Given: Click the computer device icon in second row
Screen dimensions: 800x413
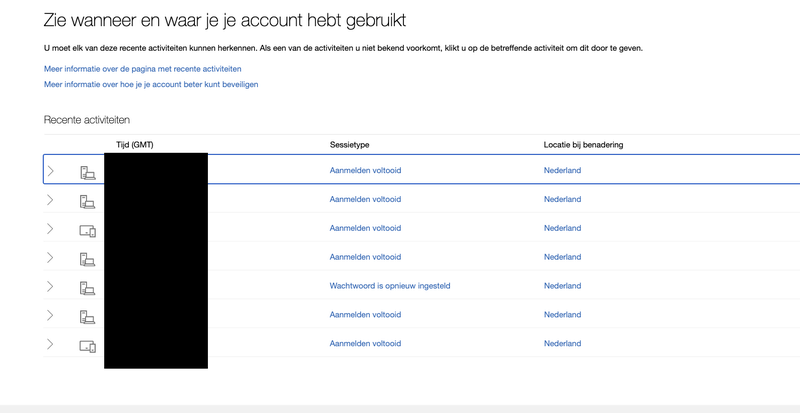Looking at the screenshot, I should tap(87, 202).
